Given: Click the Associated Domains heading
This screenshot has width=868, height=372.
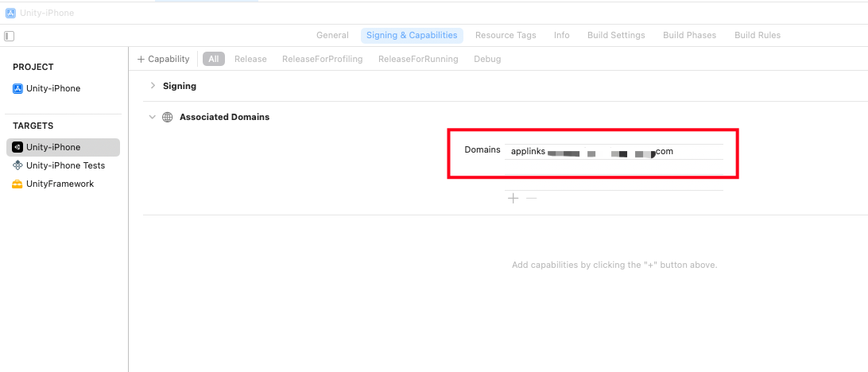Looking at the screenshot, I should click(224, 118).
